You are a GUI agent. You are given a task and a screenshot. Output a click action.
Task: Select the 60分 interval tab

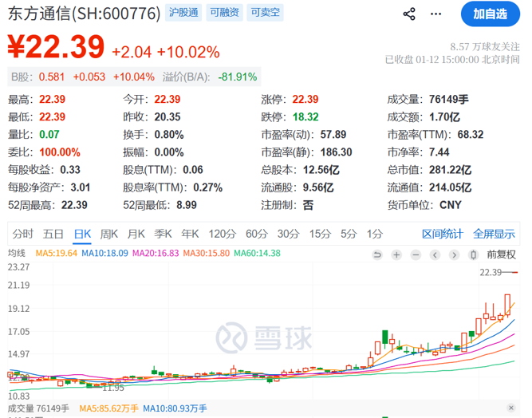click(257, 234)
